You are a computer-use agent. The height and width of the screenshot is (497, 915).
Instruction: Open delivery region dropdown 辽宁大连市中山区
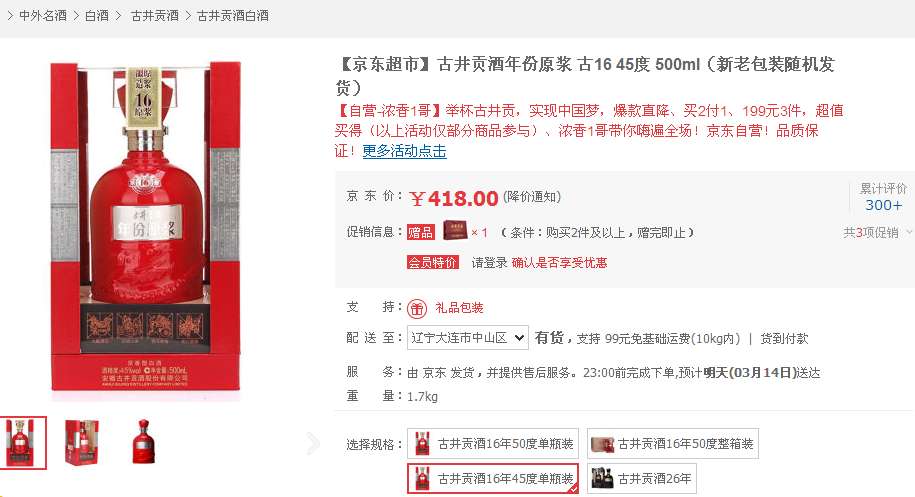(467, 338)
